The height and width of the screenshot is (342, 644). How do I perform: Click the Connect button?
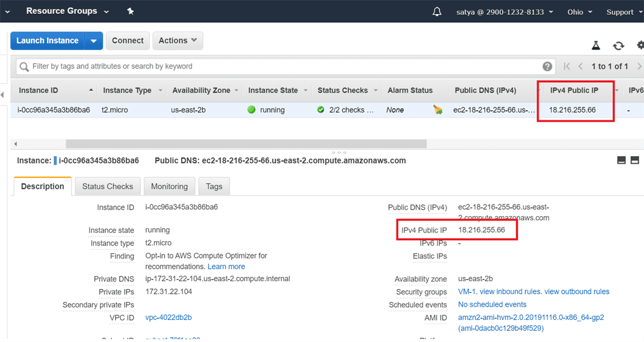coord(128,41)
